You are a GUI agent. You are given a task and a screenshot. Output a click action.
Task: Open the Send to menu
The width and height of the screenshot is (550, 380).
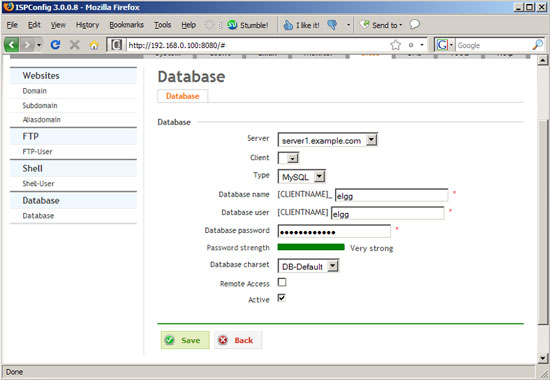[381, 25]
